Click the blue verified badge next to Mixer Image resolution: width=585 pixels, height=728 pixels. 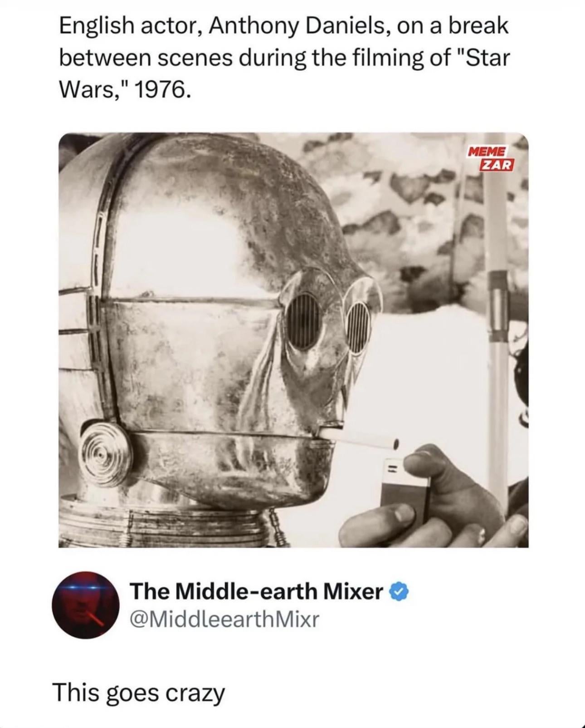[x=400, y=592]
